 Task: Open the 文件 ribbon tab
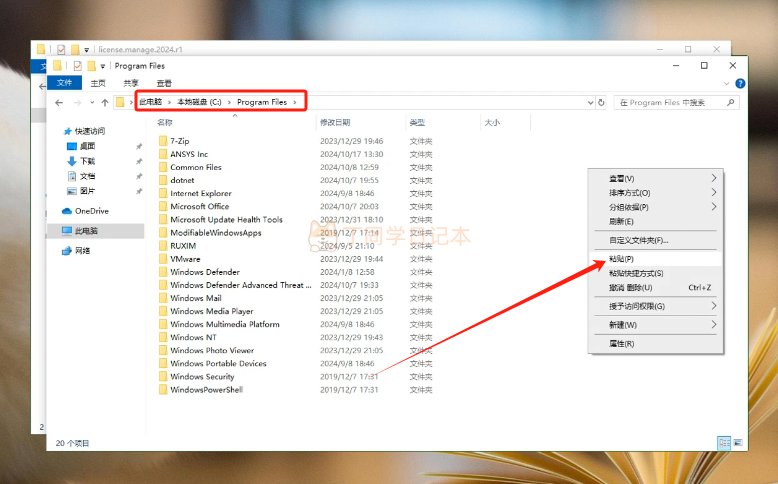point(64,83)
